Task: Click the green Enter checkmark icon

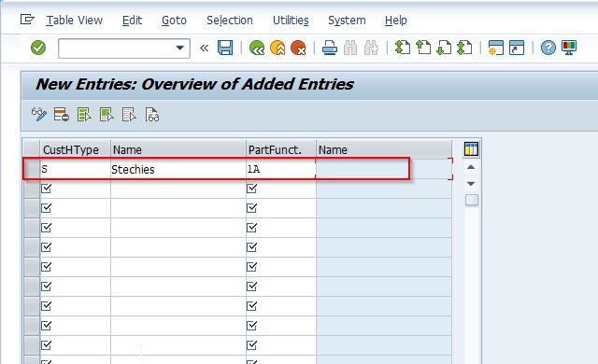Action: pyautogui.click(x=38, y=48)
